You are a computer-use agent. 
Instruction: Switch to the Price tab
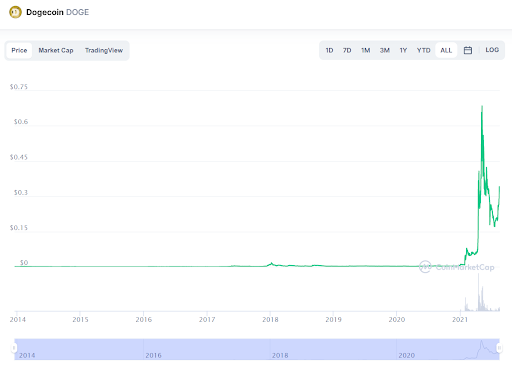point(19,50)
